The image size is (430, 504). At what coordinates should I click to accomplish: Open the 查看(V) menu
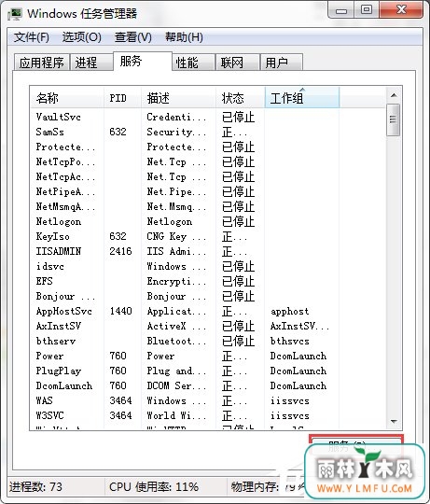(x=133, y=37)
